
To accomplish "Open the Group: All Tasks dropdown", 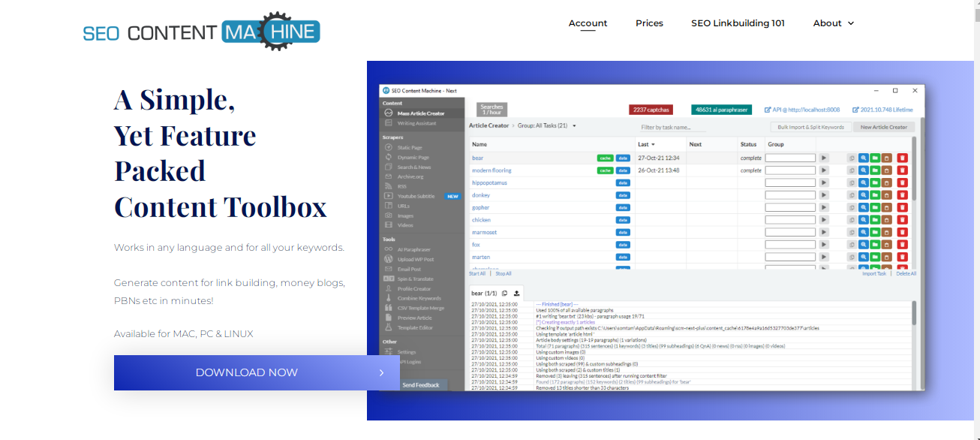I will point(547,126).
